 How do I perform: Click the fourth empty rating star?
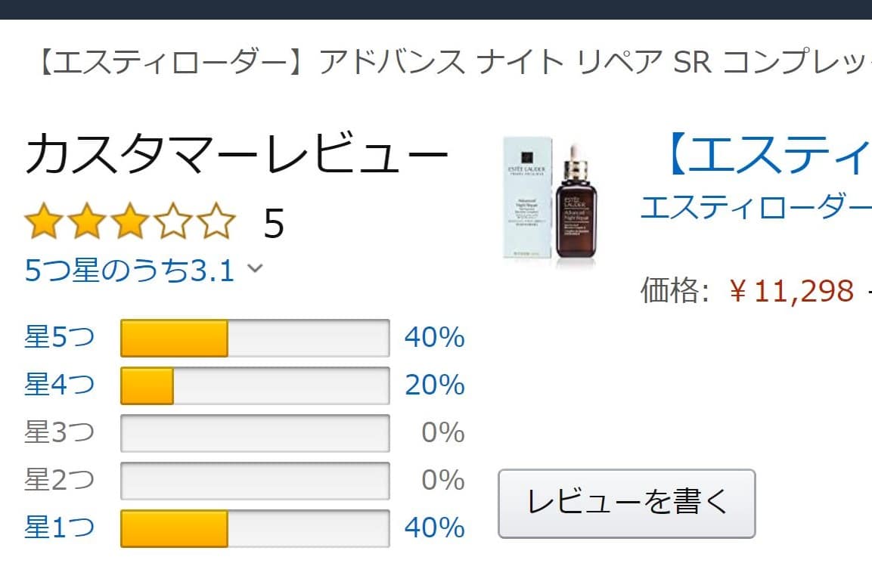pos(173,222)
